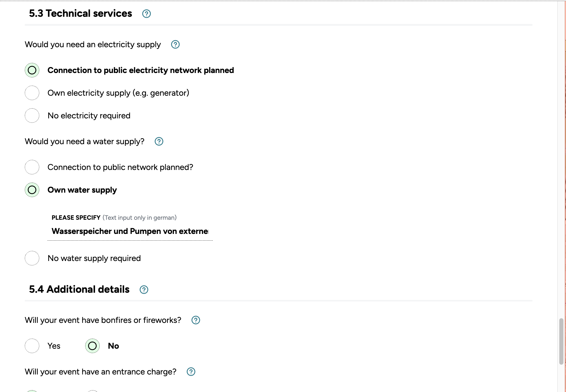Click 'Connection to public network planned?' label

click(120, 167)
